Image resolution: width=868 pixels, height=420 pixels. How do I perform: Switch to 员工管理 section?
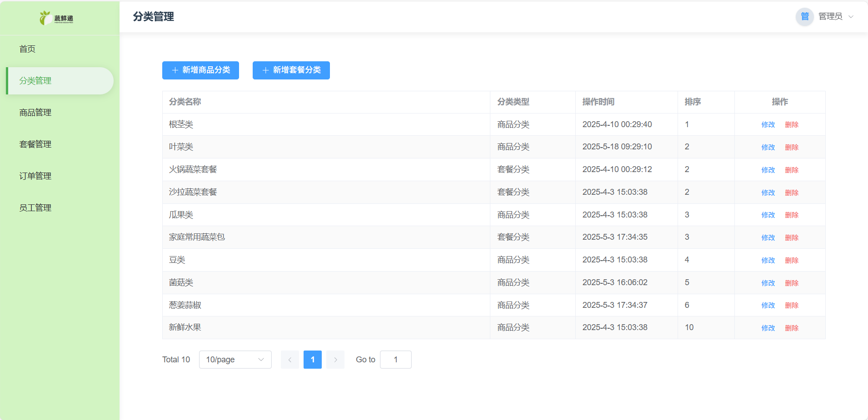coord(35,208)
